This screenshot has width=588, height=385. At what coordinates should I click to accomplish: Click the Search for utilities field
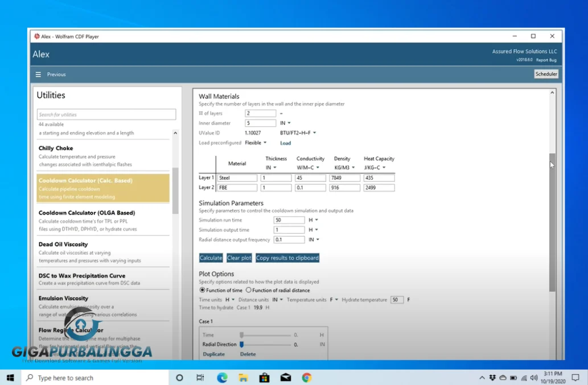click(x=106, y=114)
